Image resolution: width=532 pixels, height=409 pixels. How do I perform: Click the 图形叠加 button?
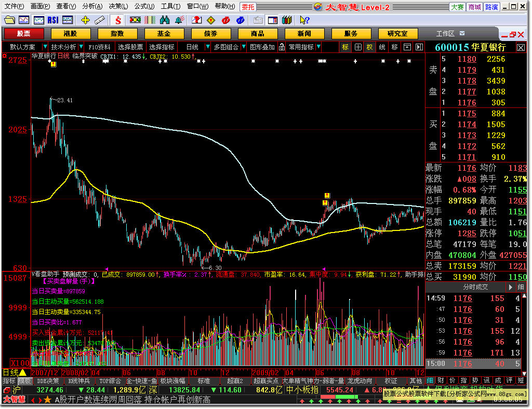pyautogui.click(x=262, y=47)
